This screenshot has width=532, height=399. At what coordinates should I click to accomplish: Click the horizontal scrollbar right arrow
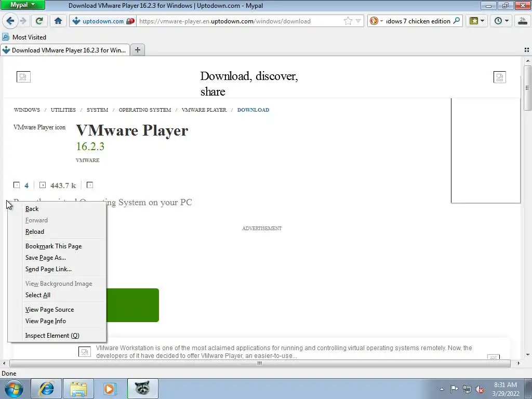518,363
